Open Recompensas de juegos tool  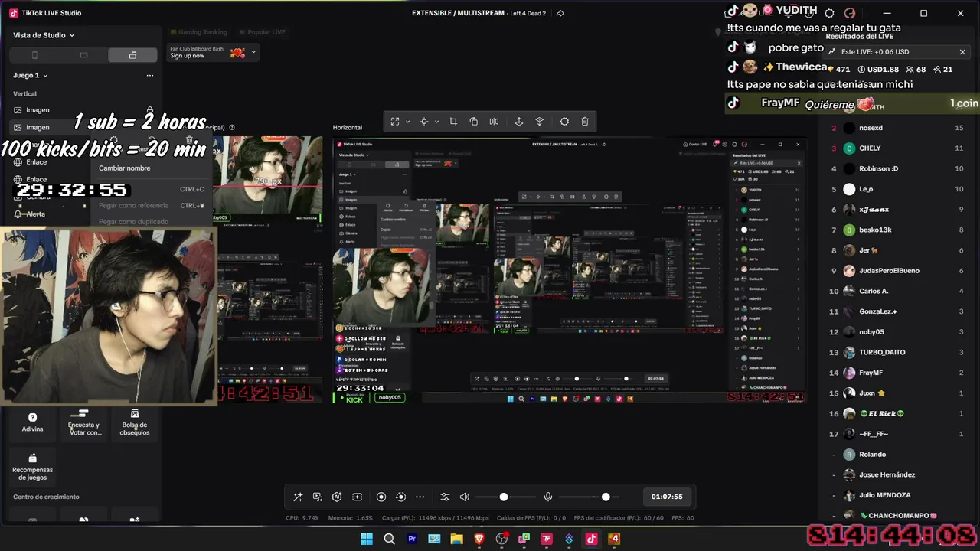click(x=32, y=468)
